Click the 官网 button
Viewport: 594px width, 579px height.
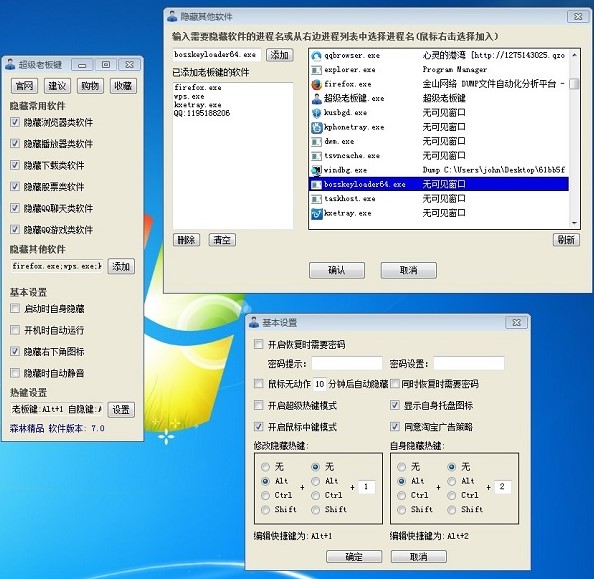click(x=25, y=86)
